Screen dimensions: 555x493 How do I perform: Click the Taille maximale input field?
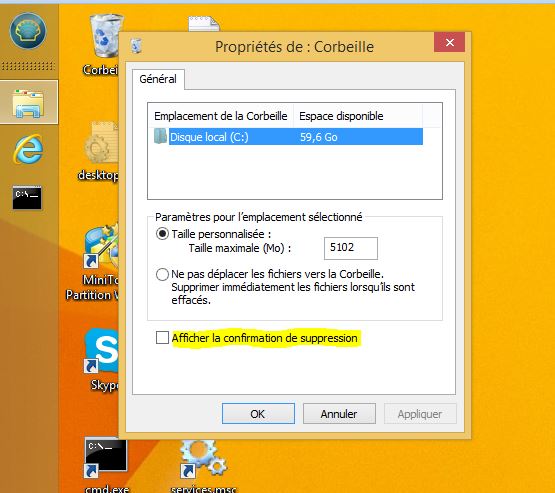coord(351,248)
